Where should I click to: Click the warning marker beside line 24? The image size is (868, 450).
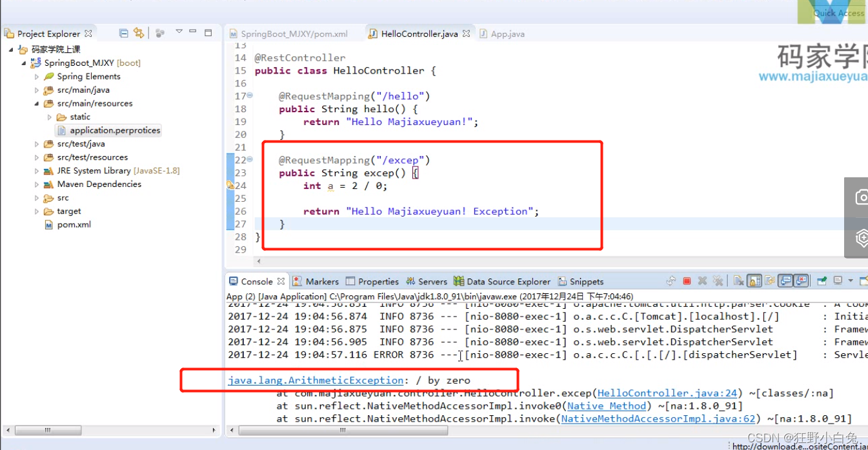[x=230, y=186]
